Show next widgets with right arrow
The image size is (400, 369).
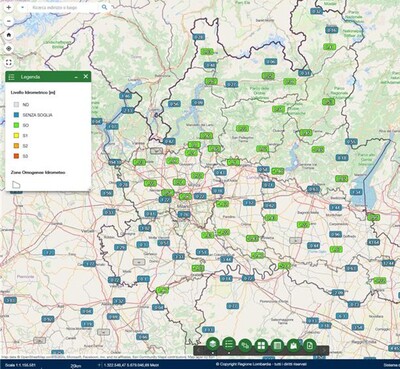(x=324, y=351)
